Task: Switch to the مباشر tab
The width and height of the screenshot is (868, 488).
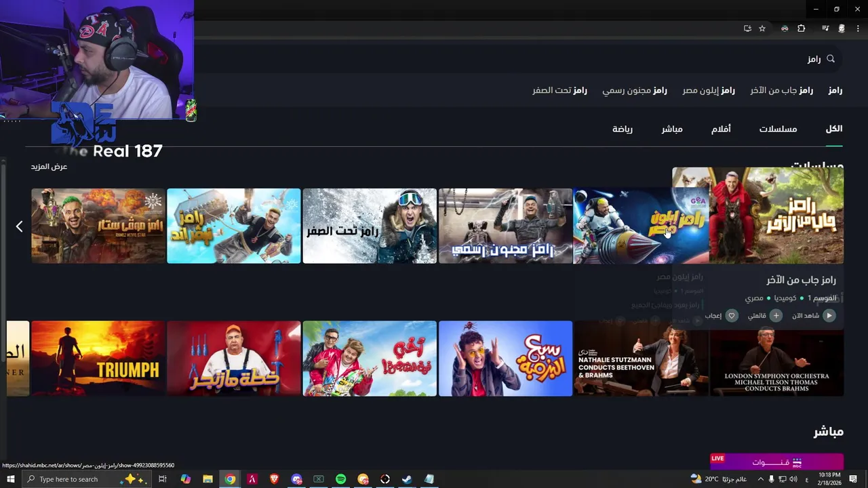Action: coord(672,129)
